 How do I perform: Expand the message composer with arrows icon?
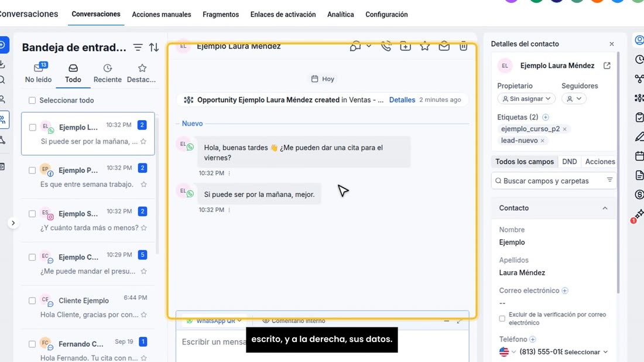(x=460, y=320)
